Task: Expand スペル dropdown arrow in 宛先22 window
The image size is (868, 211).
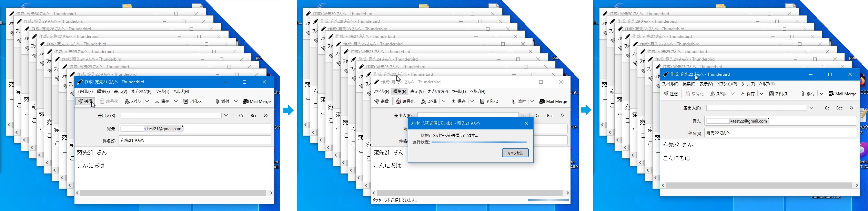Action: point(733,94)
